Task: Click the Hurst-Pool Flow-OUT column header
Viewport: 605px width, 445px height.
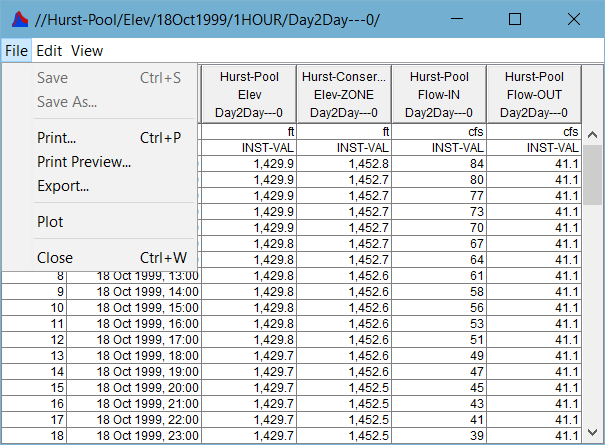Action: [x=532, y=94]
